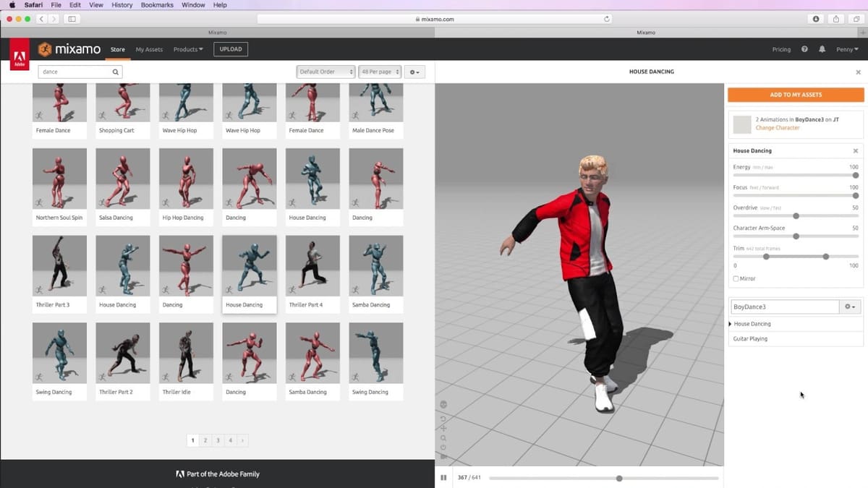This screenshot has width=868, height=488.
Task: Open the 48 Per page dropdown
Action: [380, 72]
